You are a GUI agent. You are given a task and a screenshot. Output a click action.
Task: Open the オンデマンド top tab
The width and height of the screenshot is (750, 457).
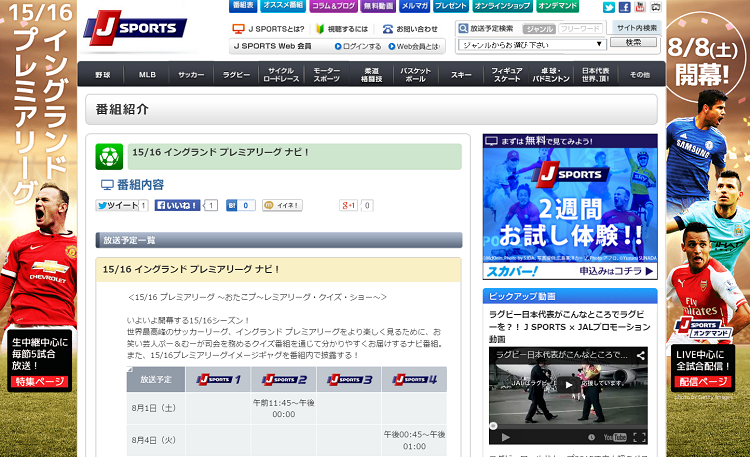coord(557,6)
